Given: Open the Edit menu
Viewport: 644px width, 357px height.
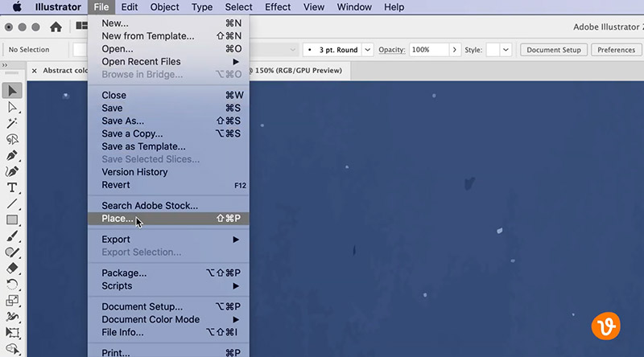Looking at the screenshot, I should [x=130, y=7].
